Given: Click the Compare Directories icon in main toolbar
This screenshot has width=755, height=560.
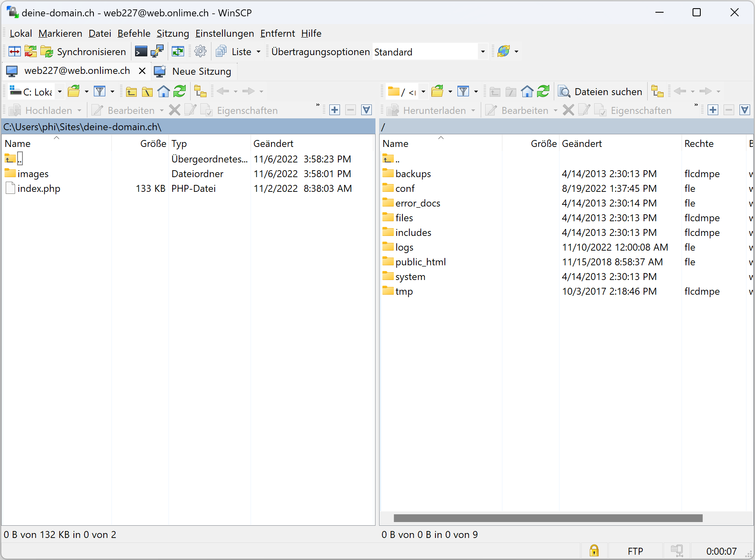Looking at the screenshot, I should click(x=15, y=51).
